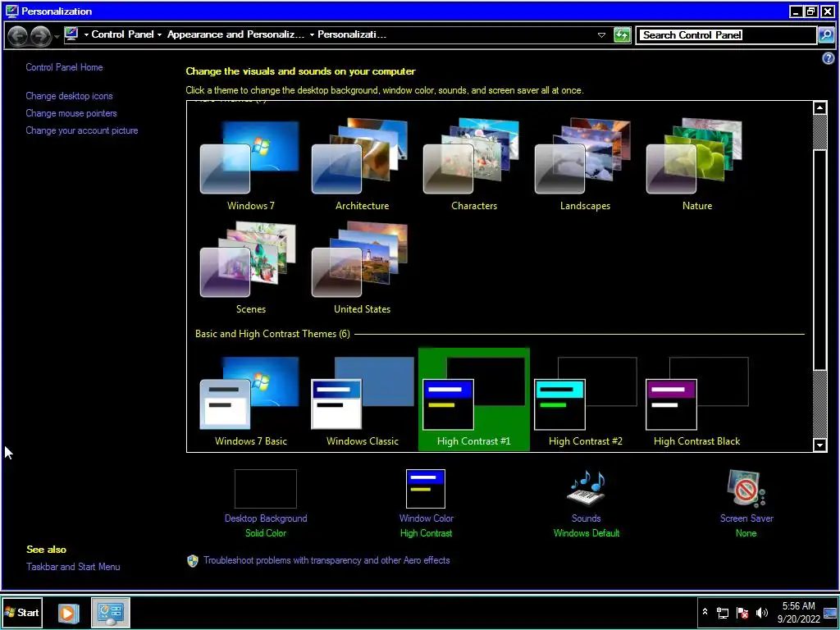Screen dimensions: 840x630
Task: Open Taskbar and Start Menu link
Action: (73, 566)
